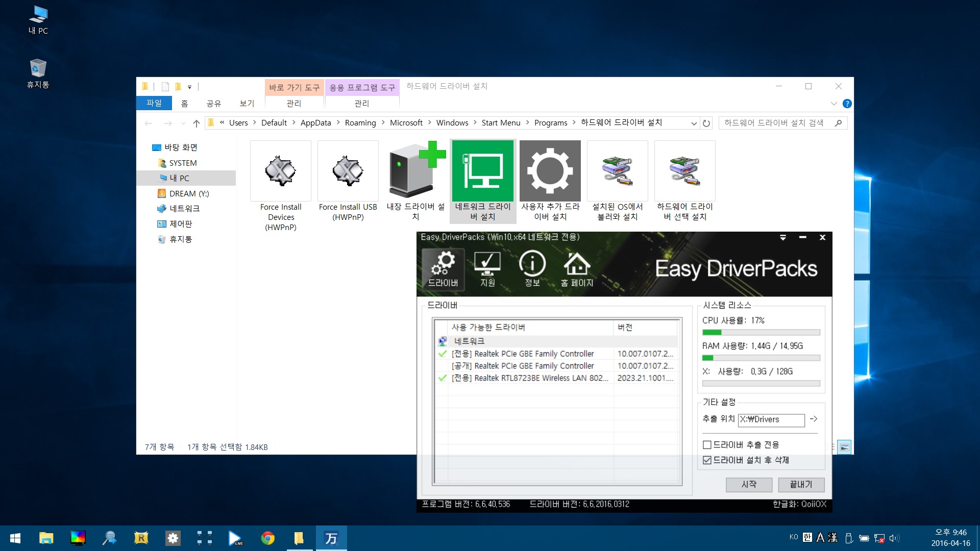Open recent locations dropdown in Explorer
Viewport: 980px width, 551px height.
pyautogui.click(x=183, y=123)
